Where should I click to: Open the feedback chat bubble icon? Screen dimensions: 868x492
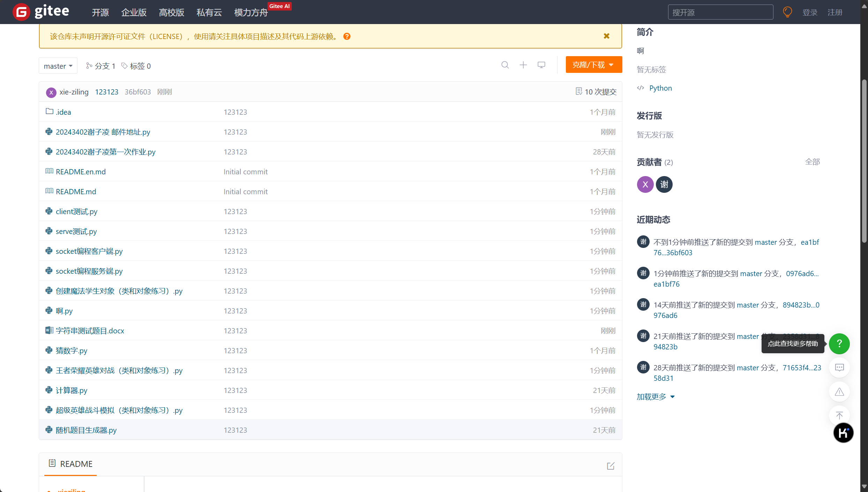839,368
